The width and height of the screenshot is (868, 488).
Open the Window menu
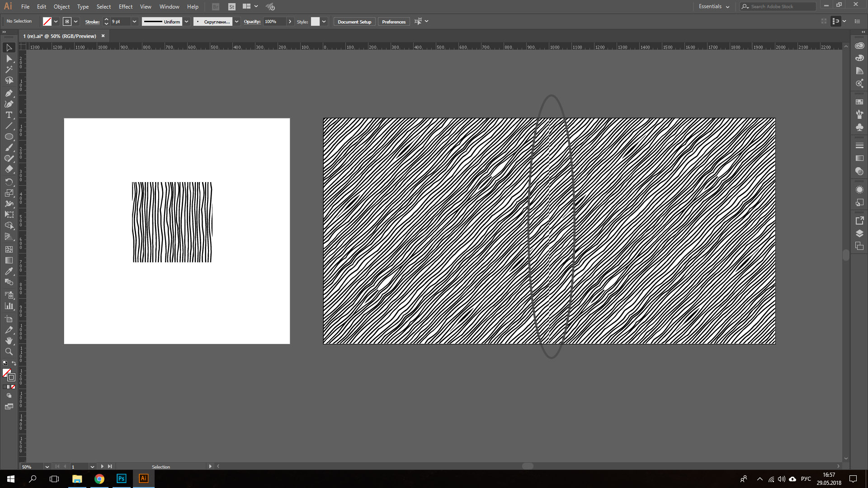click(169, 7)
